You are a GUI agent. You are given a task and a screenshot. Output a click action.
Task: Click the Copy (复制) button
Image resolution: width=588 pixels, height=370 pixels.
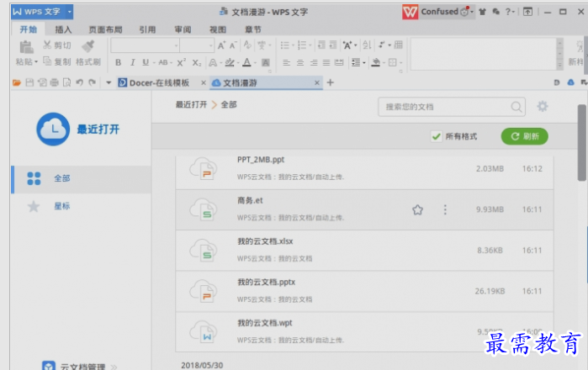click(x=57, y=61)
